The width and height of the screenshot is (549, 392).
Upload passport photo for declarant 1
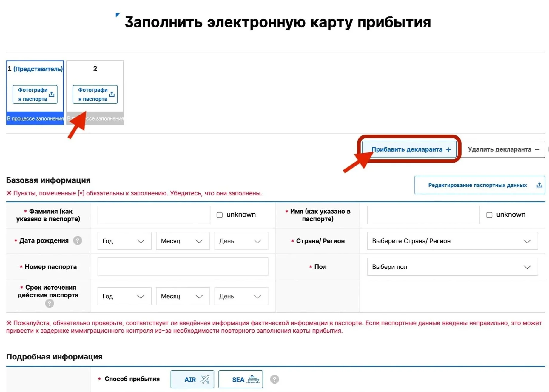point(35,94)
